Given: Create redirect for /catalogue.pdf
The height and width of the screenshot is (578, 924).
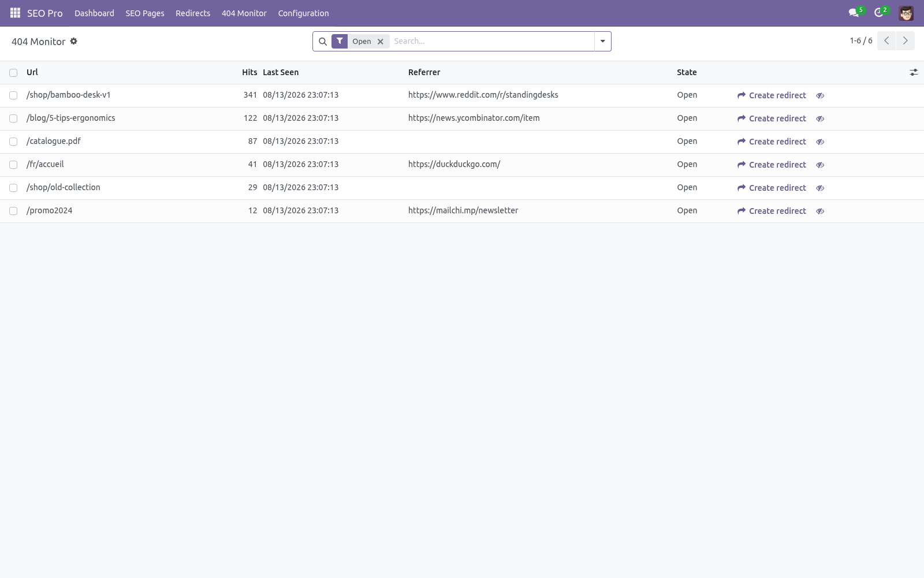Looking at the screenshot, I should pyautogui.click(x=772, y=142).
